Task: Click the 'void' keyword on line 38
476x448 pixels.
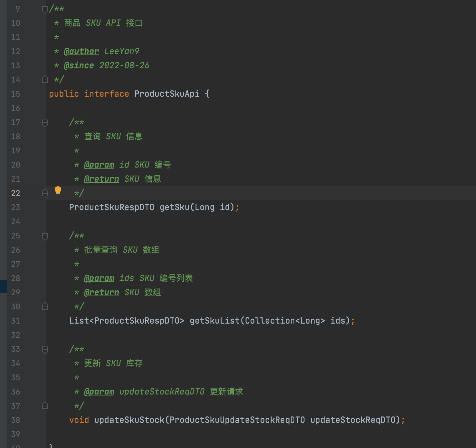Action: tap(79, 420)
